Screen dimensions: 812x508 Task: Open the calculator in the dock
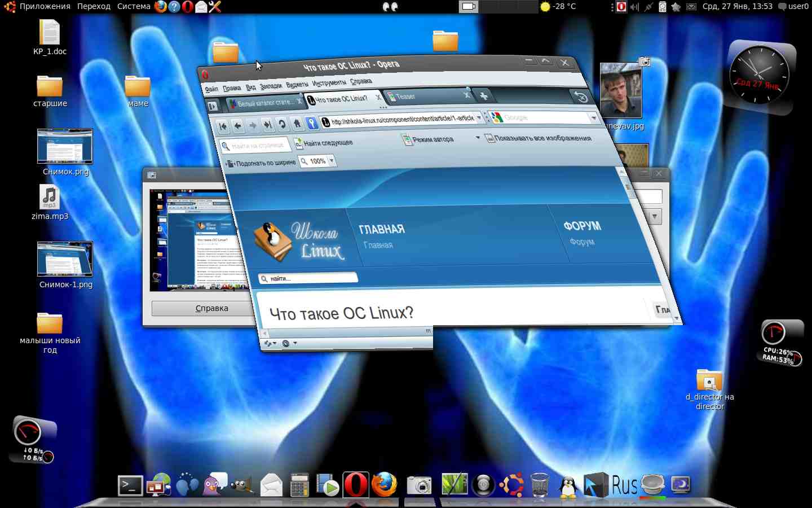299,485
